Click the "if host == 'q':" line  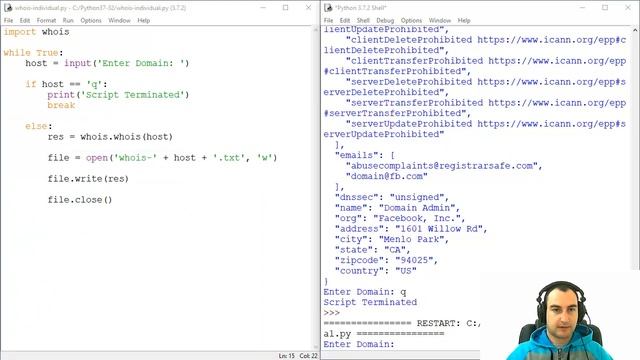pyautogui.click(x=66, y=84)
